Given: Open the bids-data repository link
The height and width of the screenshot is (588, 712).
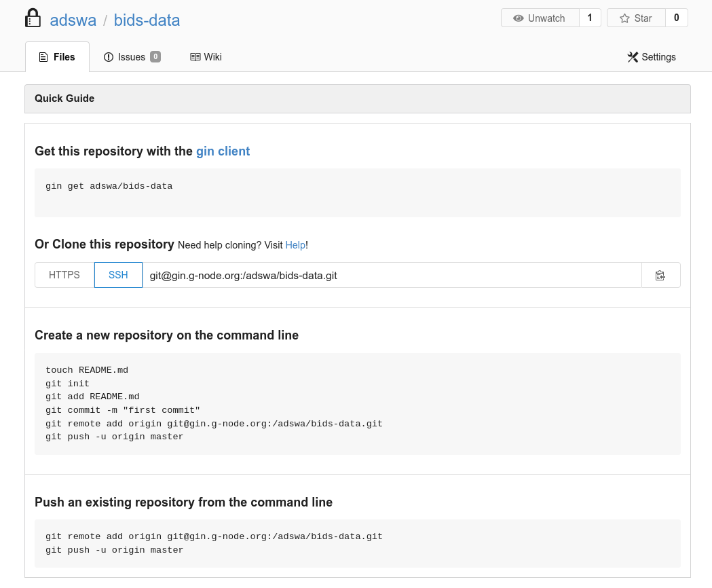Looking at the screenshot, I should pos(147,20).
